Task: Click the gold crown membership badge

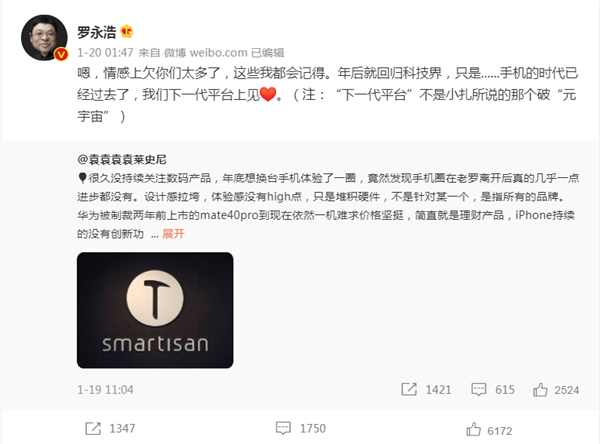Action: (127, 31)
